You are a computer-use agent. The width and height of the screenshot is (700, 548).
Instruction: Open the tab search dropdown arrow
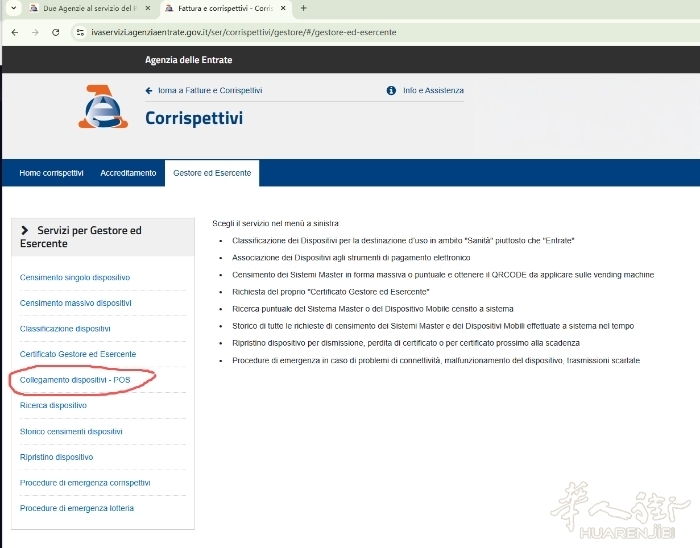(x=12, y=8)
